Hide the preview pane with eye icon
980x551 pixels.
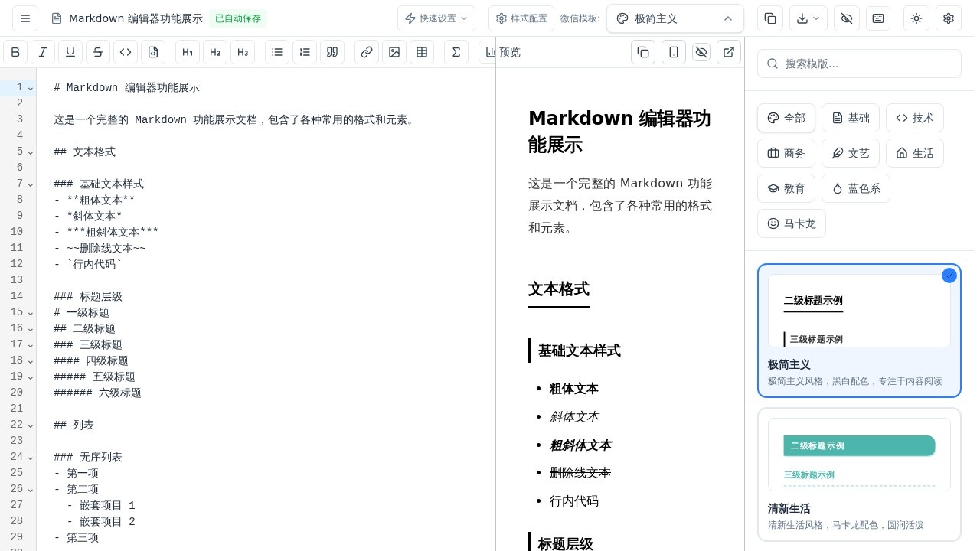pos(701,52)
